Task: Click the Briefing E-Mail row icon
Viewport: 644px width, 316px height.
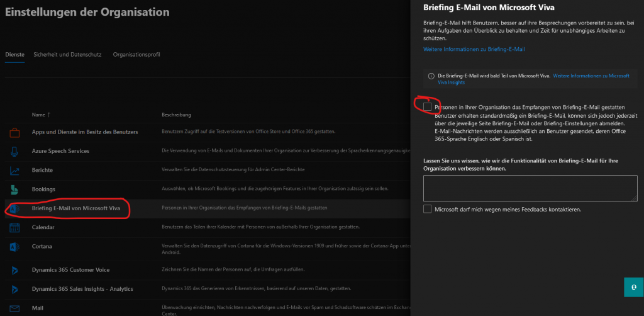Action: pos(14,208)
